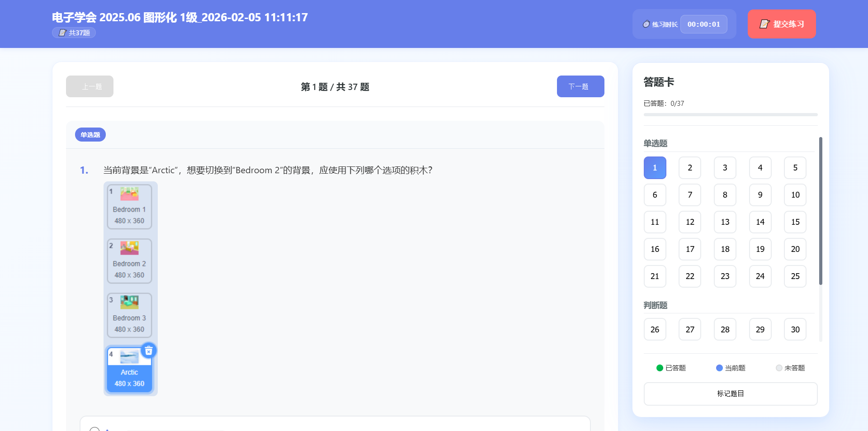Click the gray 未答题 legend entry
The height and width of the screenshot is (431, 868).
(790, 368)
